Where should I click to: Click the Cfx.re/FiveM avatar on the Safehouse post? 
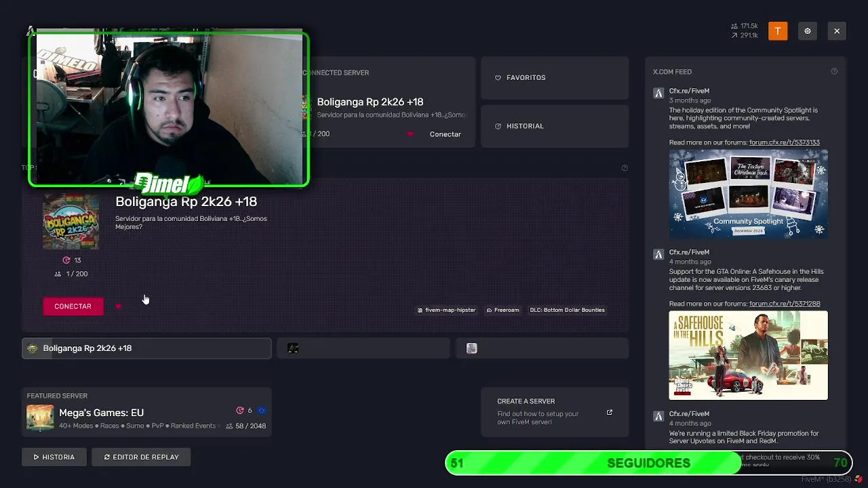pos(658,255)
